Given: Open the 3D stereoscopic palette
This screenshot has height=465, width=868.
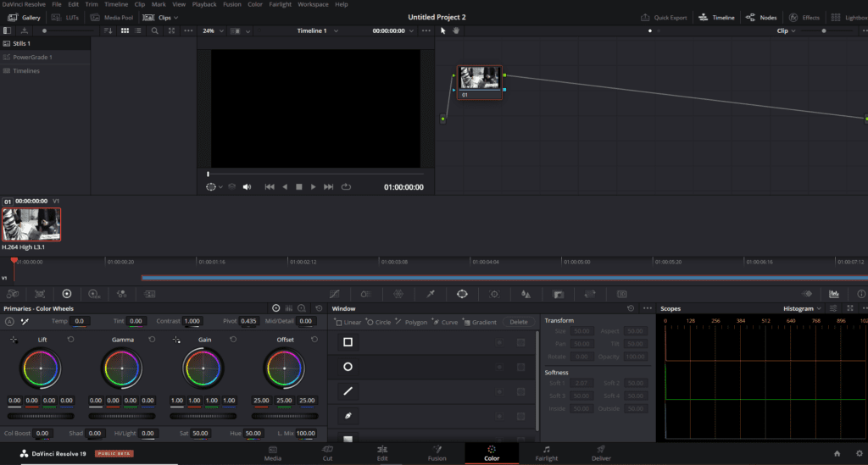Looking at the screenshot, I should pos(622,294).
